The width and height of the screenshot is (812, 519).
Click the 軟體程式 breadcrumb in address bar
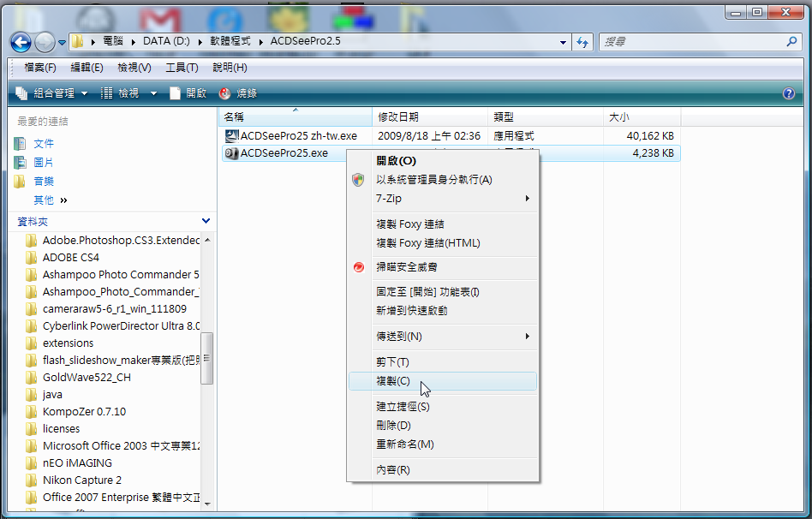click(x=230, y=41)
